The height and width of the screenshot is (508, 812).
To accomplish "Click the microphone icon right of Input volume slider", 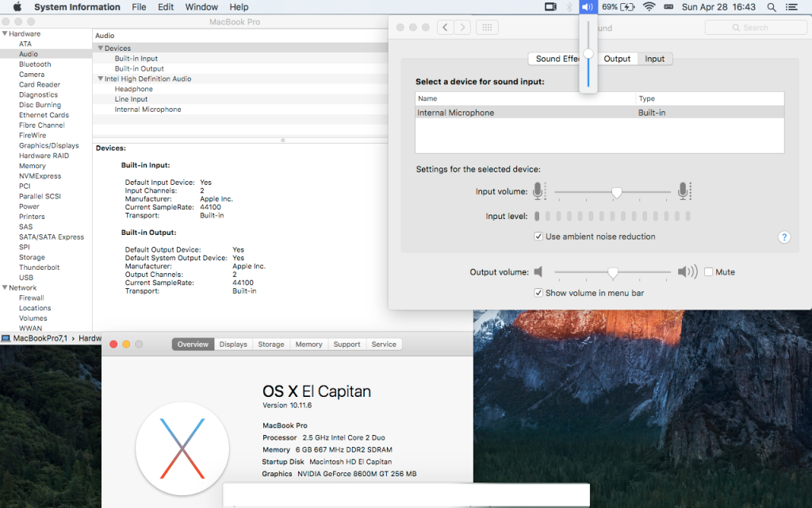I will click(x=684, y=190).
